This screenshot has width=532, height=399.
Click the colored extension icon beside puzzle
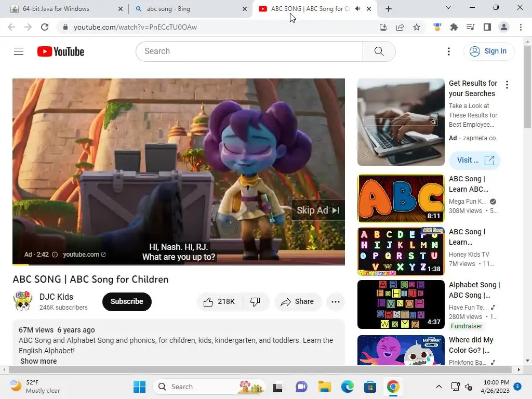click(x=437, y=27)
